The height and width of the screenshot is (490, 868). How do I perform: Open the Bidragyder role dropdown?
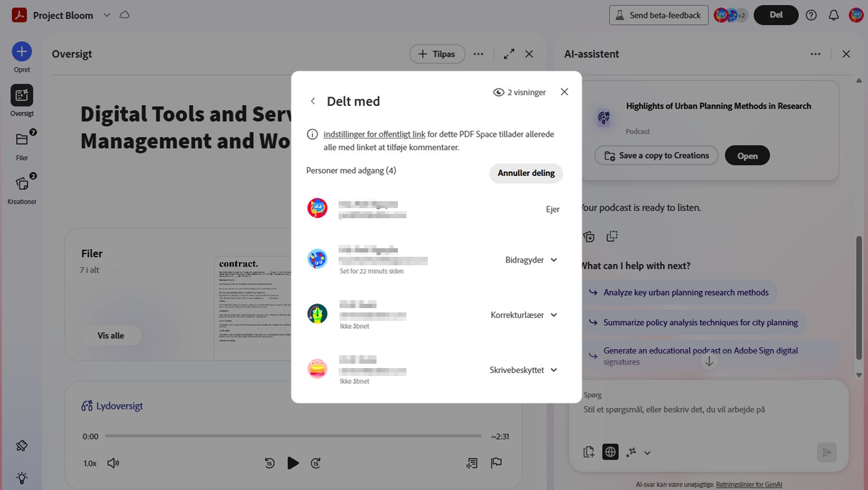pos(531,260)
